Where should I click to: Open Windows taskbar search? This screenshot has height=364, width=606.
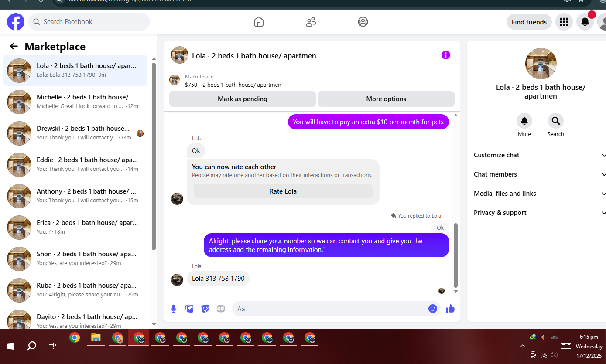pyautogui.click(x=31, y=346)
